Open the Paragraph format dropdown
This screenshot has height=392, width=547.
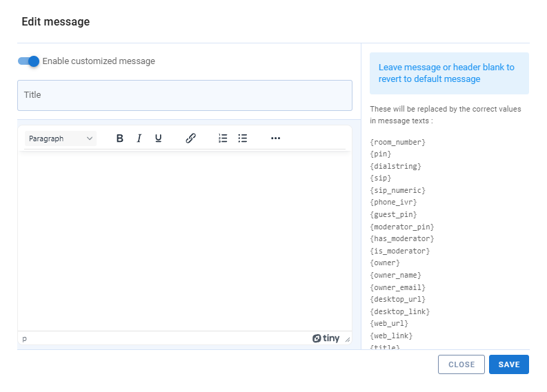tap(61, 138)
